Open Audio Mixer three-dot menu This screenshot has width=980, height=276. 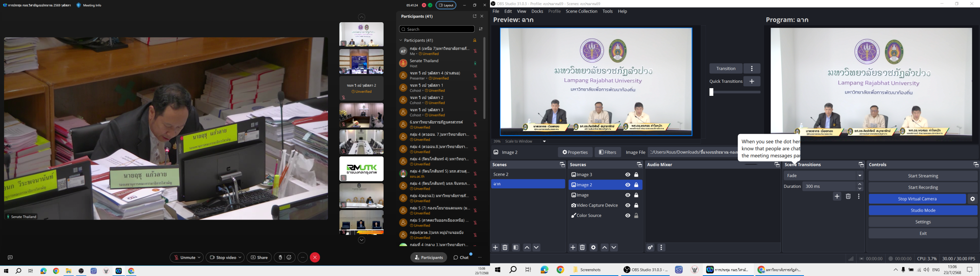click(x=661, y=248)
